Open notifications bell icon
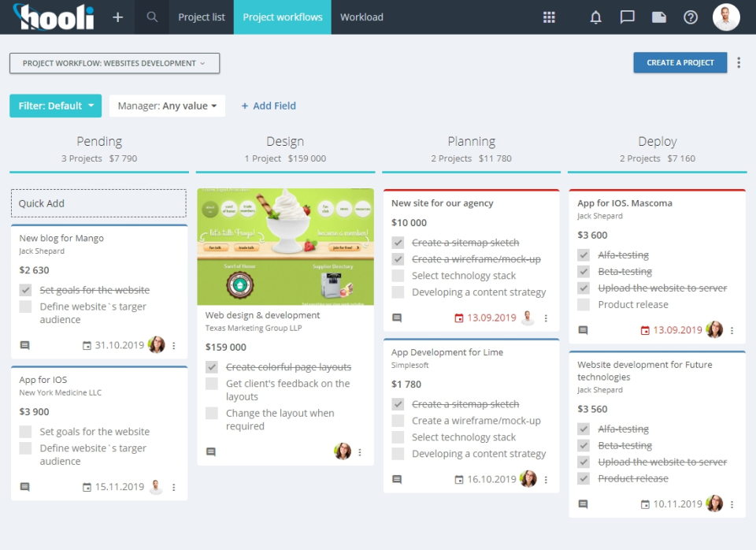 [x=596, y=17]
